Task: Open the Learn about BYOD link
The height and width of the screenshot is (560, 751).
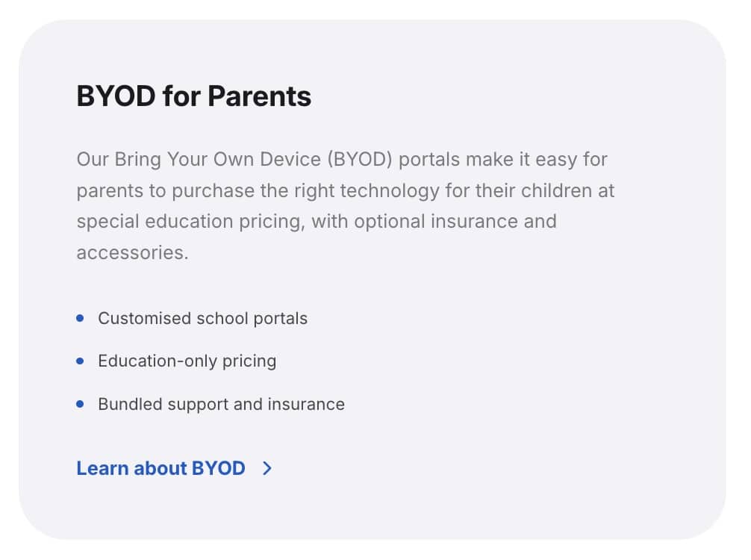Action: [161, 468]
